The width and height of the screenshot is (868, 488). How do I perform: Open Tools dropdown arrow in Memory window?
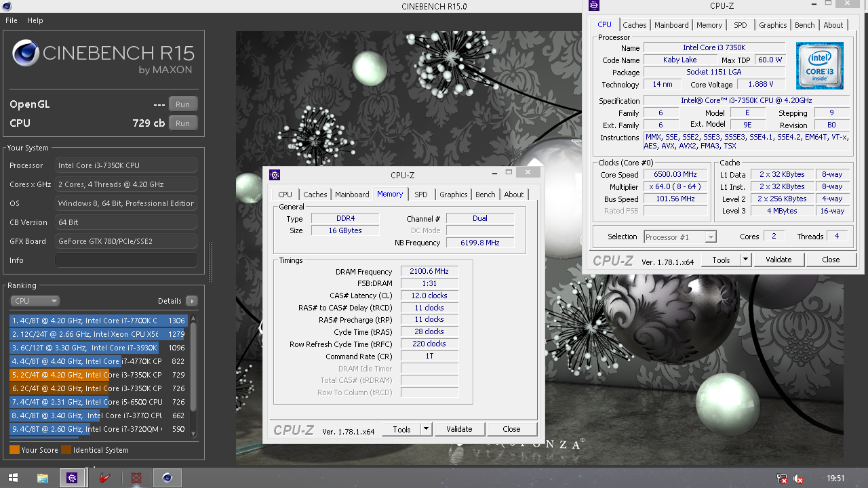coord(426,429)
